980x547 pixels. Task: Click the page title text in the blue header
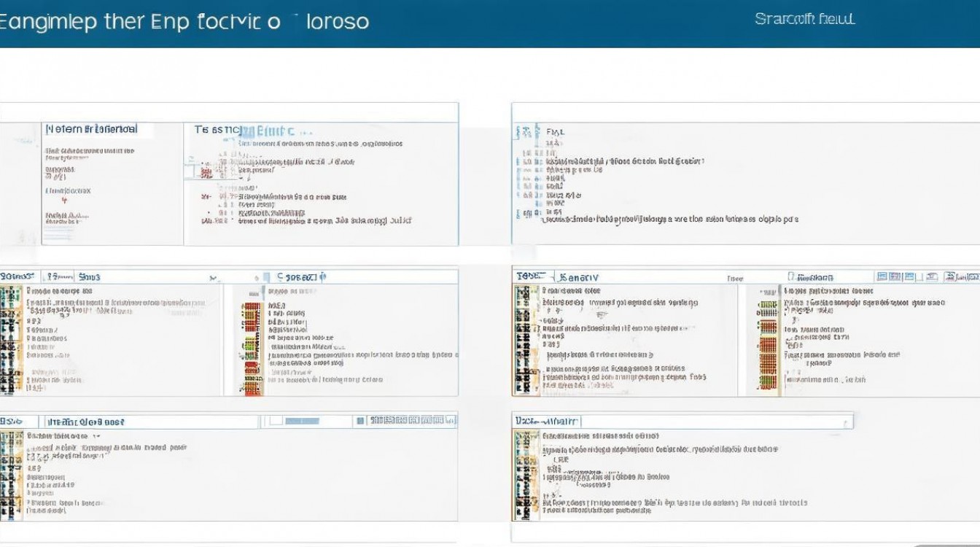click(x=184, y=21)
